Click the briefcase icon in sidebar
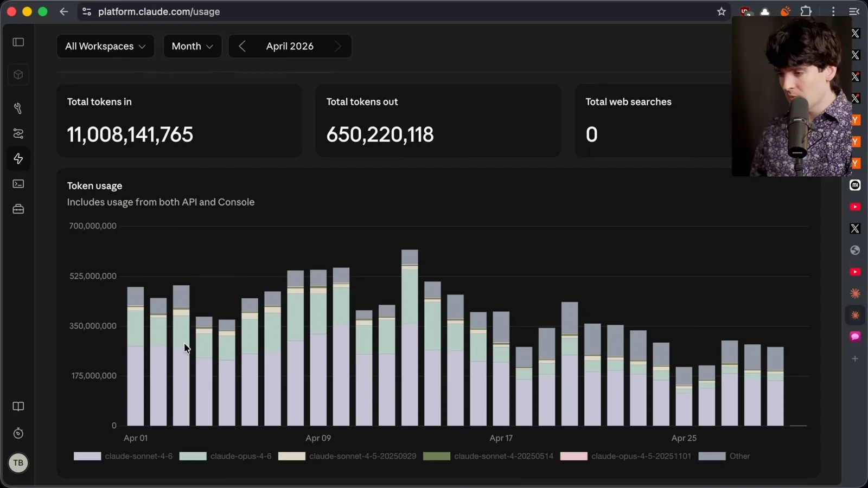 click(x=18, y=209)
